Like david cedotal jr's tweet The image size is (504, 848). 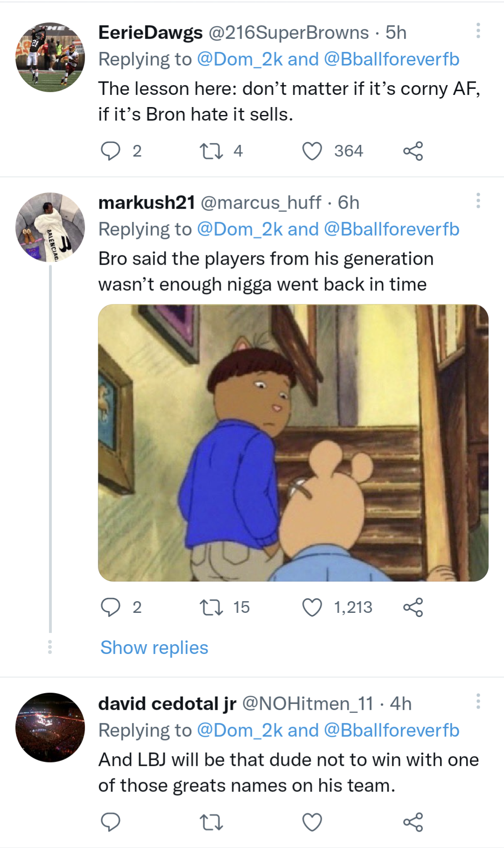pyautogui.click(x=312, y=822)
